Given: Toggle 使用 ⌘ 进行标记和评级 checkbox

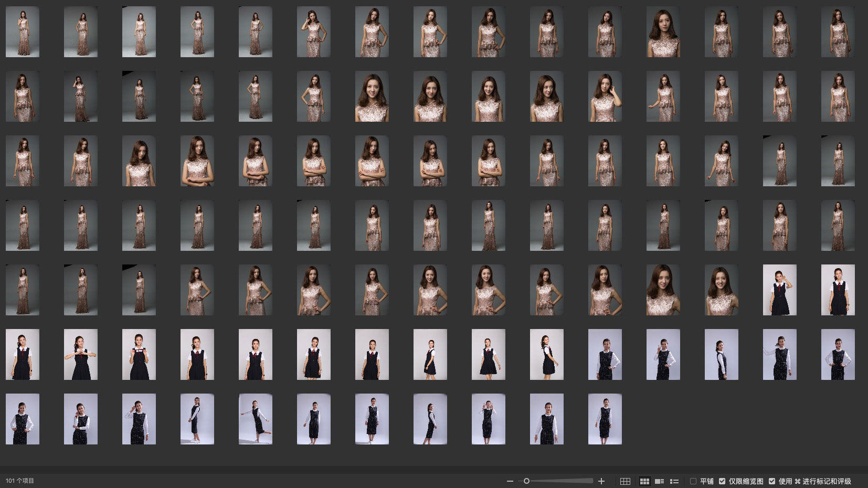Looking at the screenshot, I should (772, 481).
